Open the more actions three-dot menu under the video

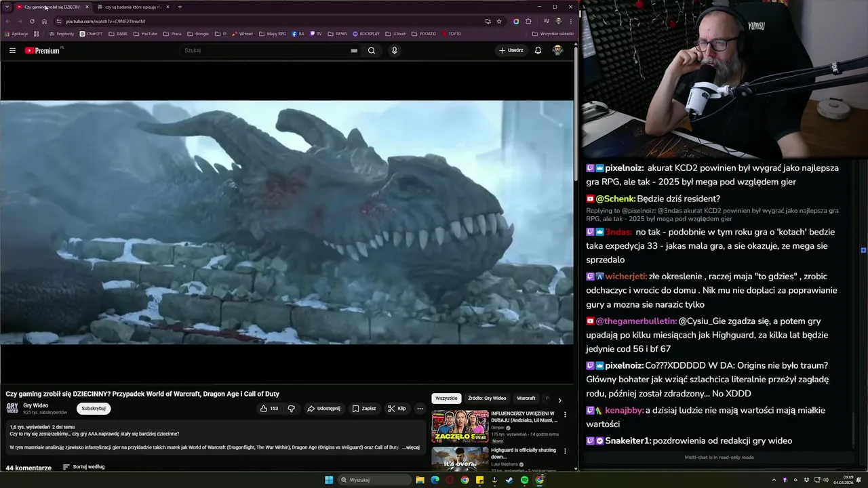click(420, 409)
